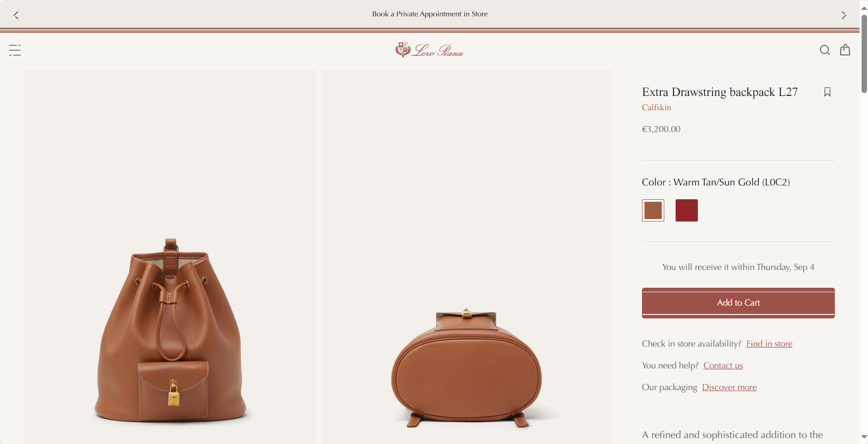Add the backpack to cart
Image resolution: width=868 pixels, height=444 pixels.
(738, 303)
